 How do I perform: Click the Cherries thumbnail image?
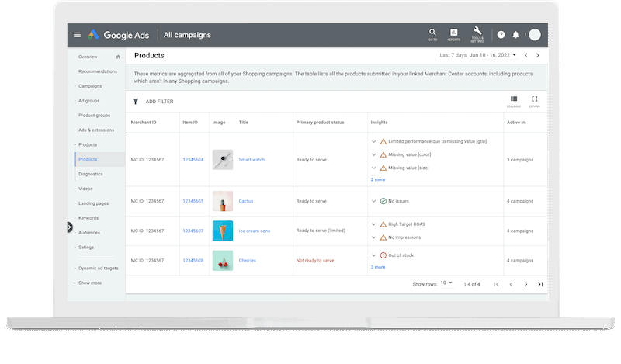(223, 261)
